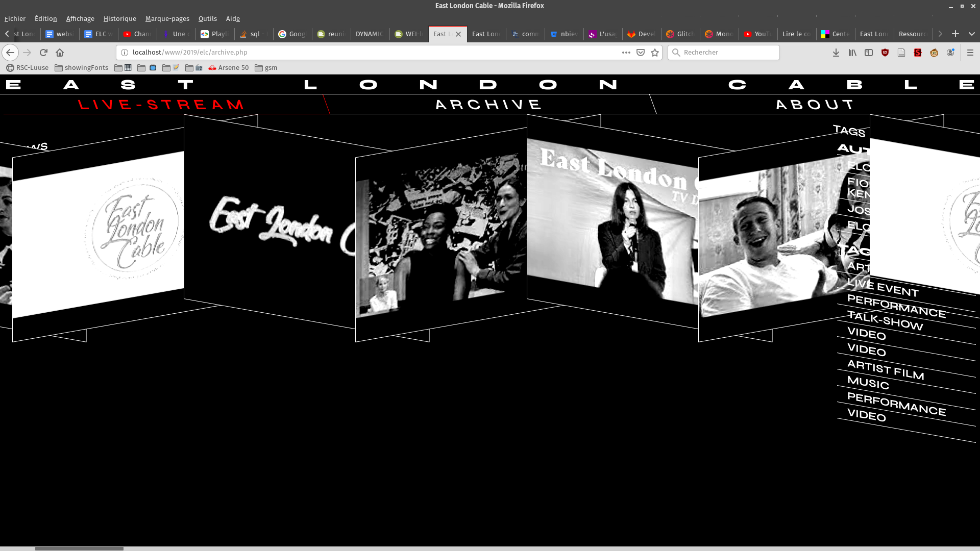Open the Firefox hamburger menu

(x=970, y=53)
